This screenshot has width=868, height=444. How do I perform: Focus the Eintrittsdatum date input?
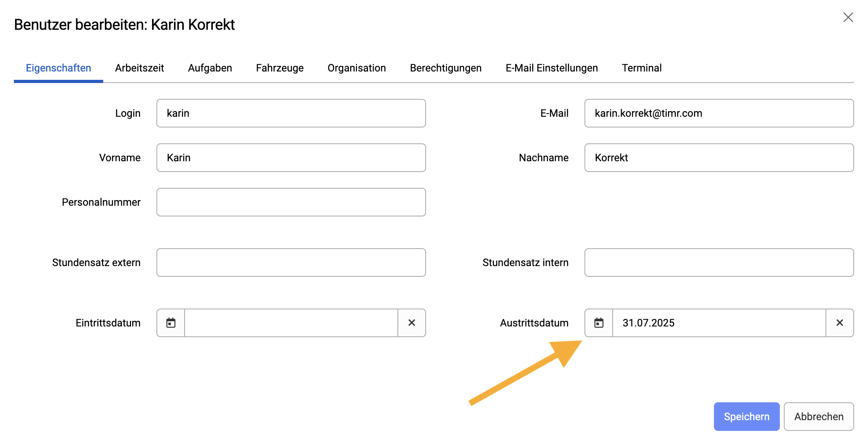coord(291,323)
